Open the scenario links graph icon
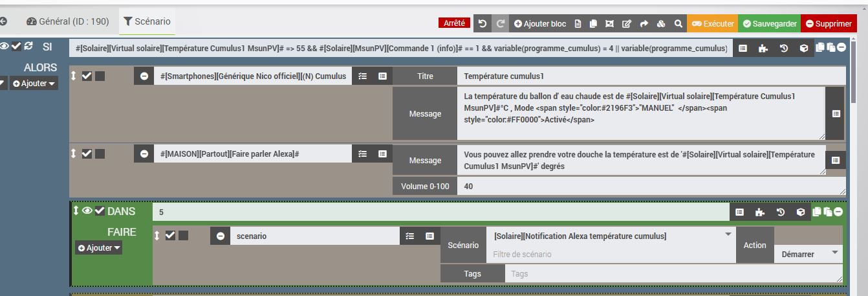 pos(609,23)
